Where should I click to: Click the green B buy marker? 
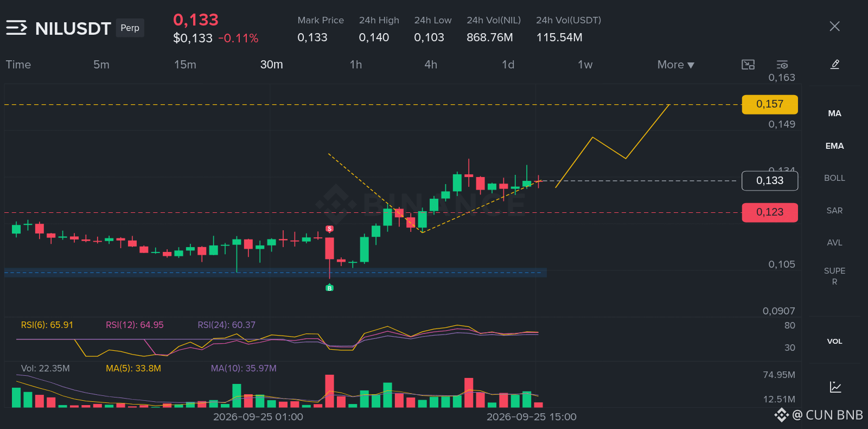coord(329,288)
